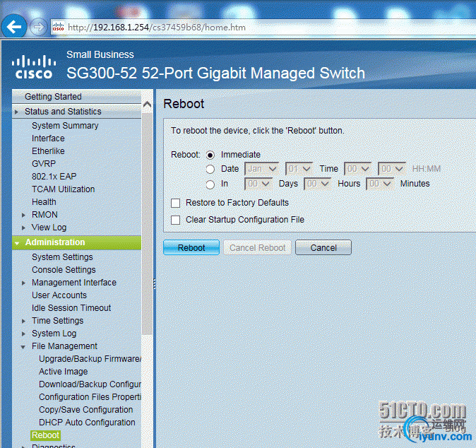The image size is (476, 448).
Task: Open Download/Backup Configuration page
Action: [x=90, y=384]
